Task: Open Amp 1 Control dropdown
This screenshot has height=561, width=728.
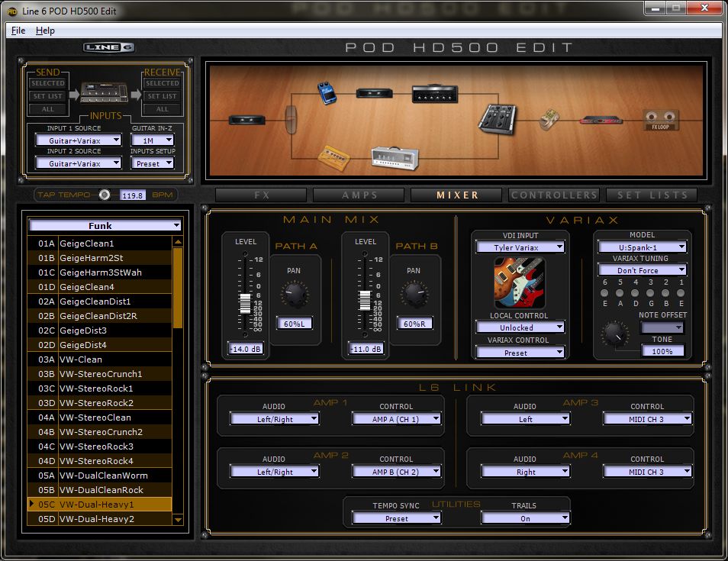Action: (x=397, y=419)
